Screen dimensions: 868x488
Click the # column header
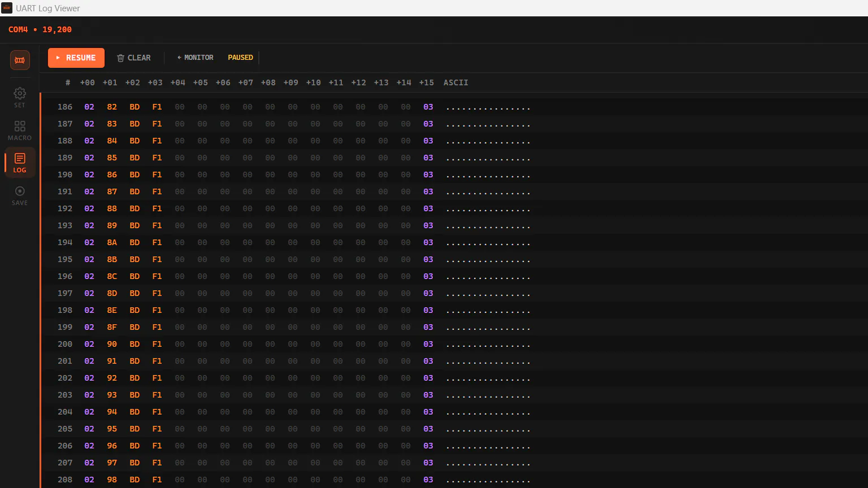coord(68,82)
